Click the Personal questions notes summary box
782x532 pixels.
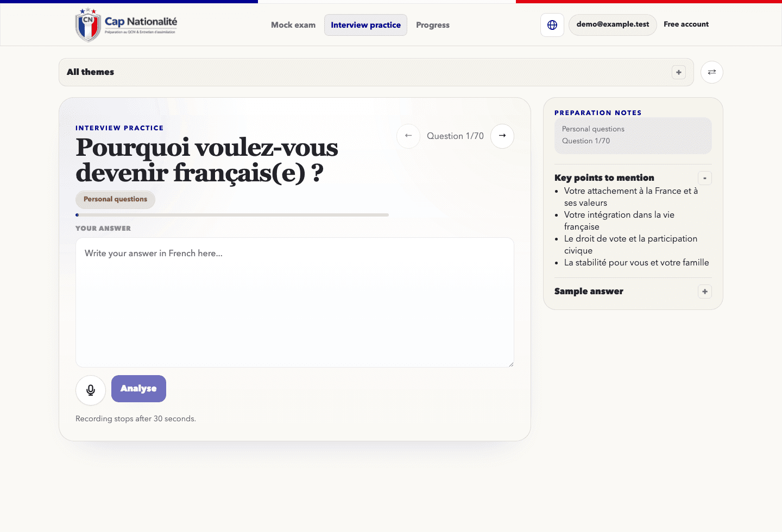[x=633, y=135]
